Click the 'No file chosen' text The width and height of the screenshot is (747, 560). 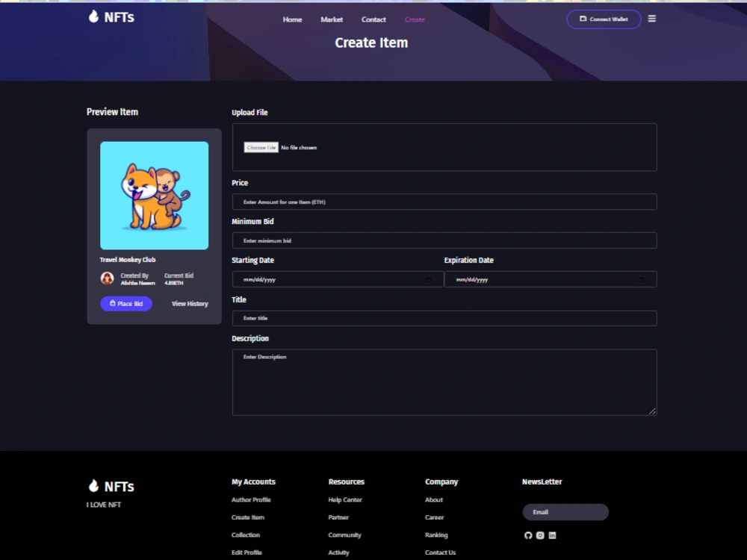click(299, 148)
